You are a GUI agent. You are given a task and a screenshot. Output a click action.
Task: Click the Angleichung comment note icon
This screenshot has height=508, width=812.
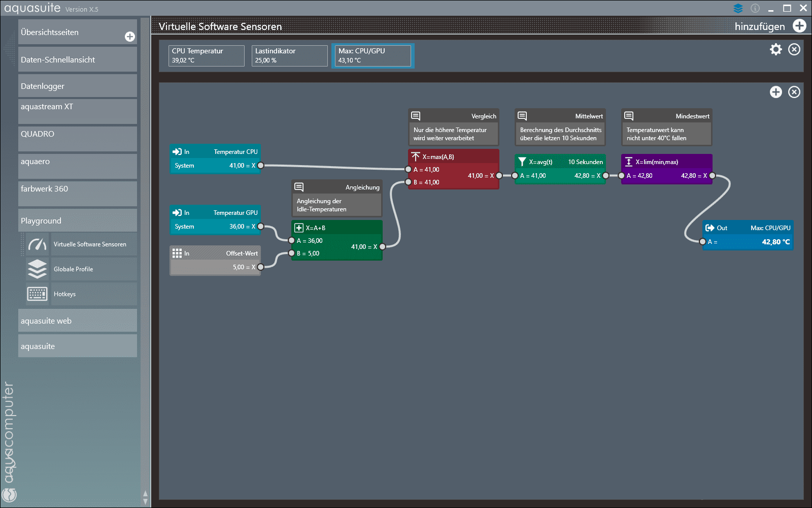(299, 187)
